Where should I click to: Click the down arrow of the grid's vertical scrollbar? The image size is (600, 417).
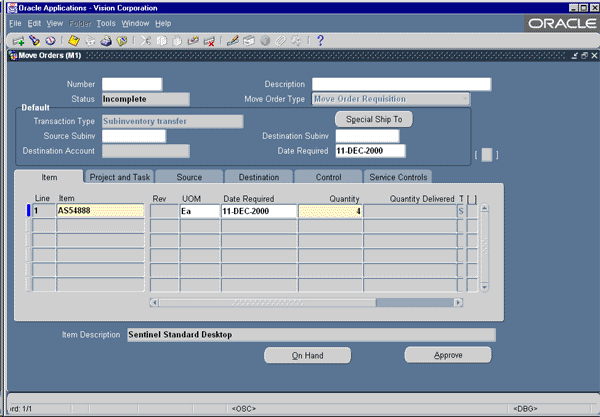coord(484,286)
